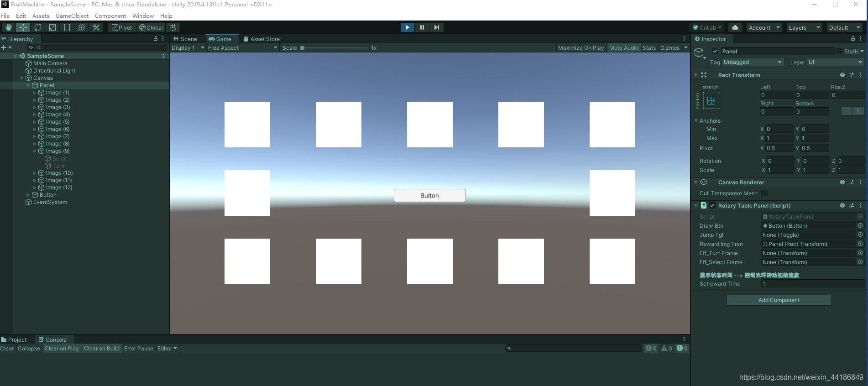Toggle Error Pause
Image resolution: width=868 pixels, height=386 pixels.
[x=138, y=349]
